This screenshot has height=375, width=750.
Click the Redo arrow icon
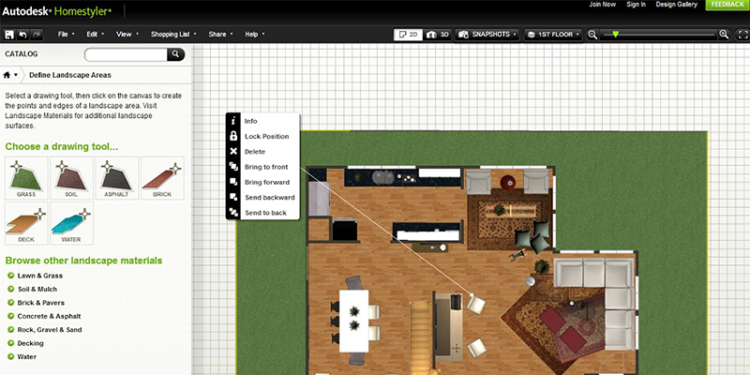click(x=36, y=34)
